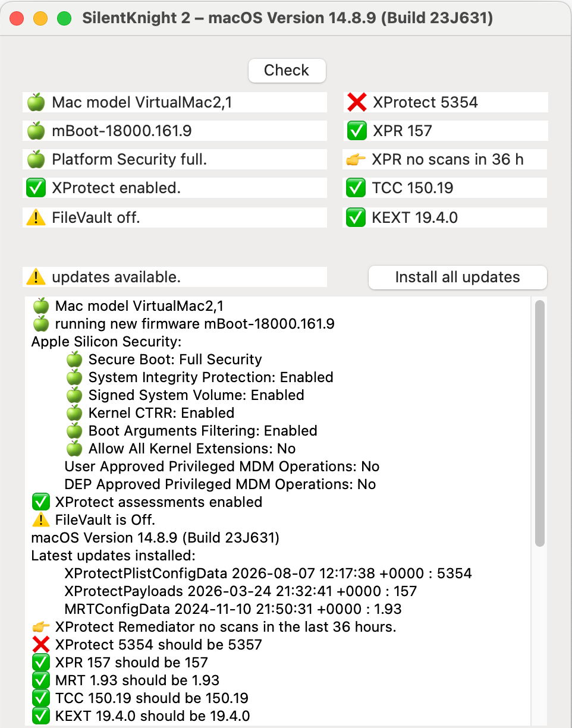Click DEP Approved Privileged MDM Operations line
572x728 pixels.
click(220, 484)
